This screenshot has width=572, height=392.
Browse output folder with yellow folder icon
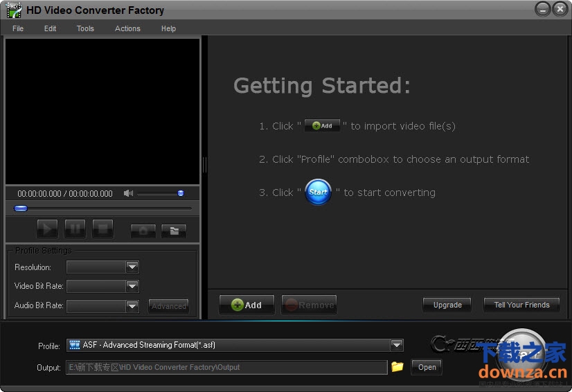coord(397,366)
